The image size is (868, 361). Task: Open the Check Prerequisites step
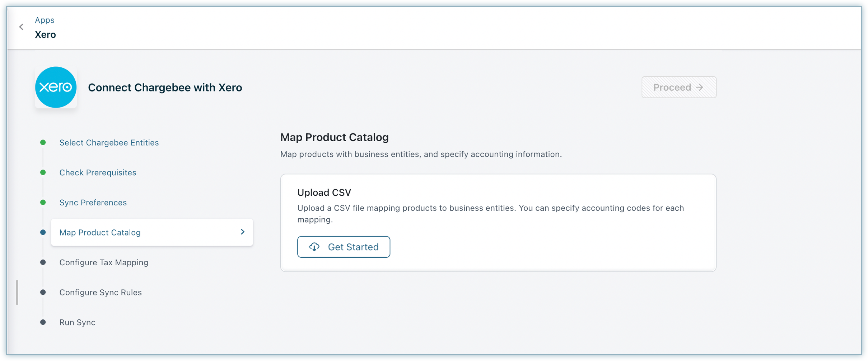[98, 172]
